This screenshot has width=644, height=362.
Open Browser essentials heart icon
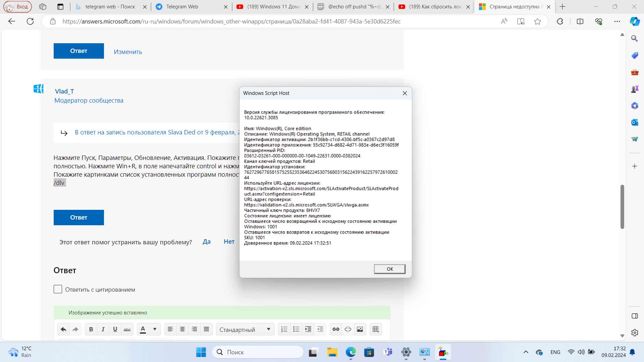(x=599, y=21)
